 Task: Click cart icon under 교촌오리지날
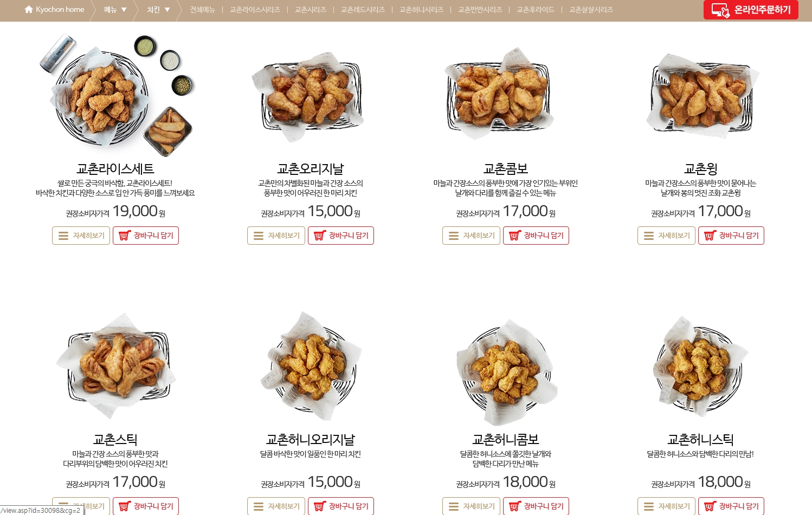pyautogui.click(x=320, y=236)
